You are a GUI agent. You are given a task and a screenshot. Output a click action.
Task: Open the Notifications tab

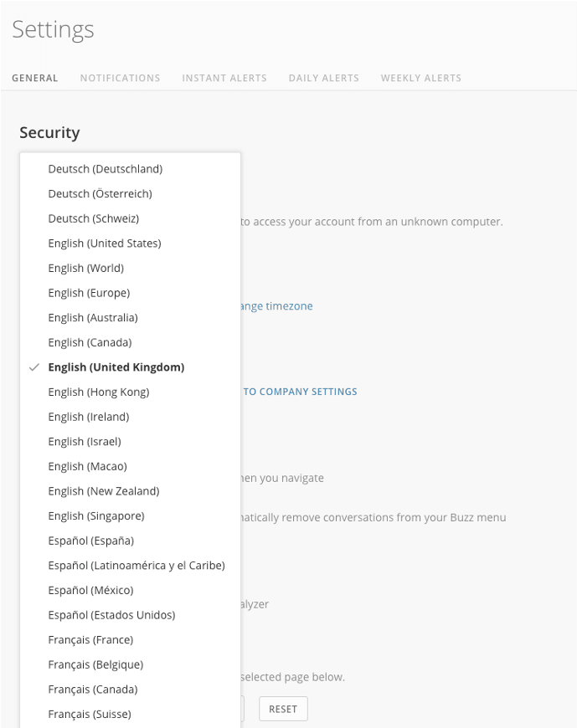[120, 78]
